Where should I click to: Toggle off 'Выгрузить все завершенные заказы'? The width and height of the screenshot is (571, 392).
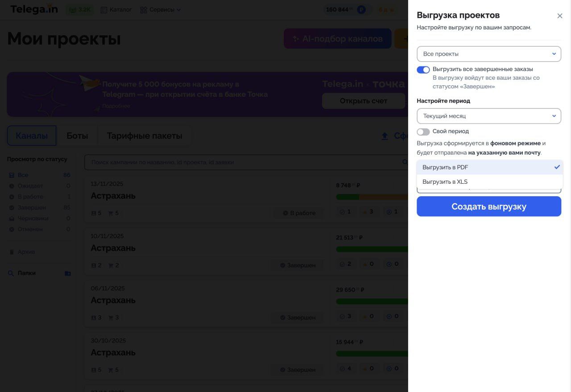423,70
